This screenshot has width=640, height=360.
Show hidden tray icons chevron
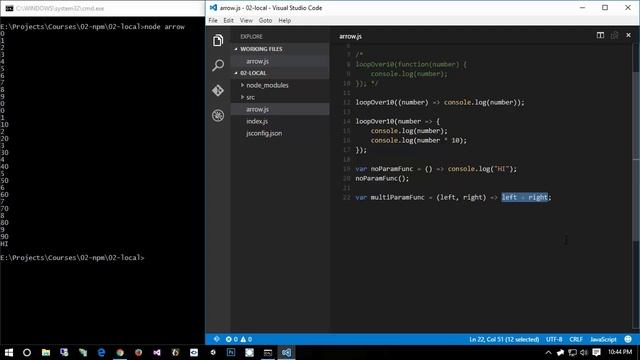pos(548,352)
